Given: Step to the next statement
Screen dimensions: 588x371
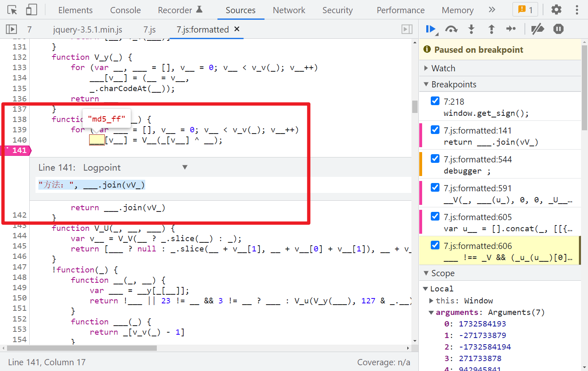Looking at the screenshot, I should pos(511,29).
